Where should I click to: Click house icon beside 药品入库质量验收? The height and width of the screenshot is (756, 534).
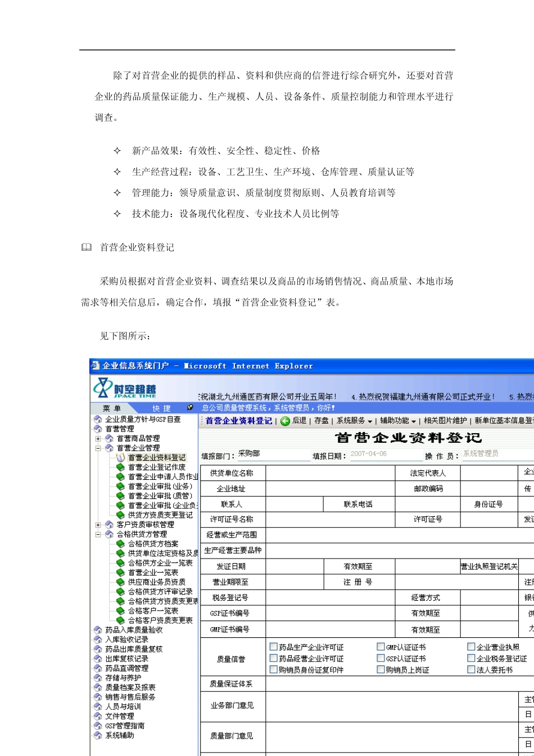(x=98, y=629)
